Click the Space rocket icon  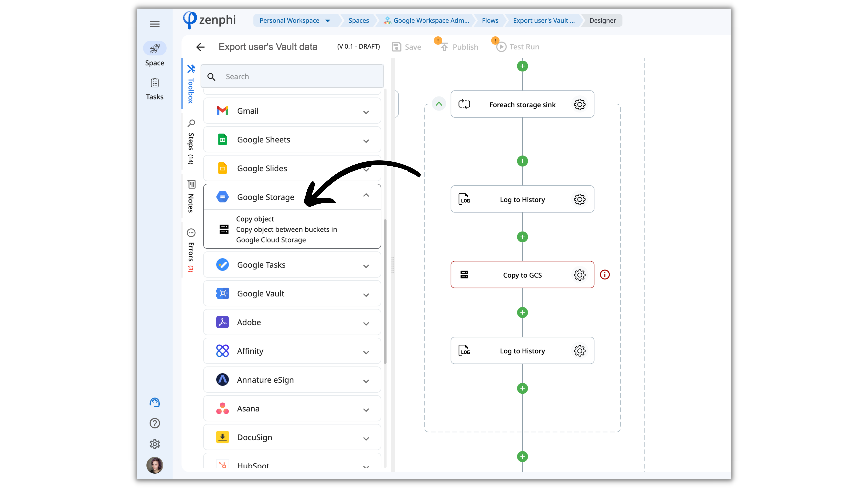coord(155,48)
